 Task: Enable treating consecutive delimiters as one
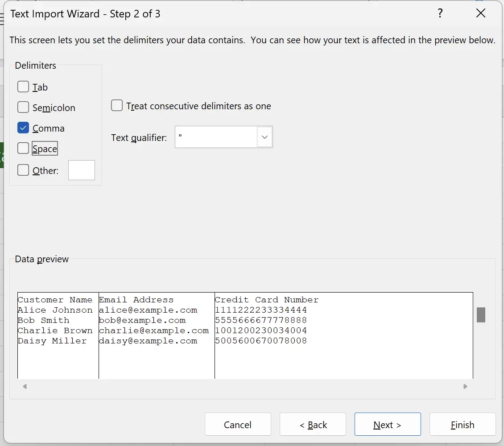[x=116, y=105]
